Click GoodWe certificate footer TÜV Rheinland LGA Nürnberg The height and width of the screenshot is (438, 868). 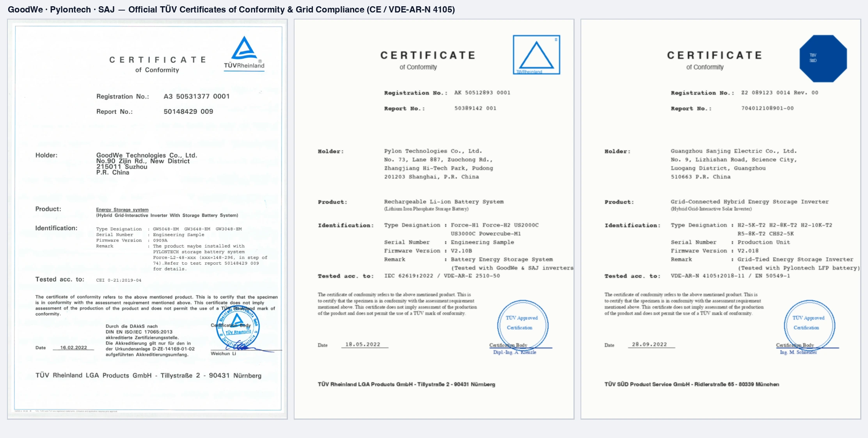coord(148,376)
